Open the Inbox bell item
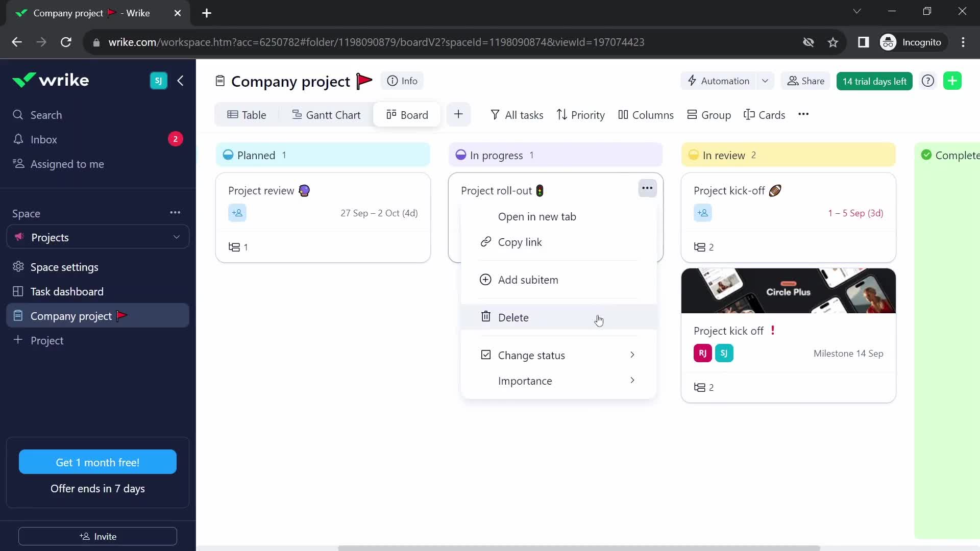 tap(97, 139)
